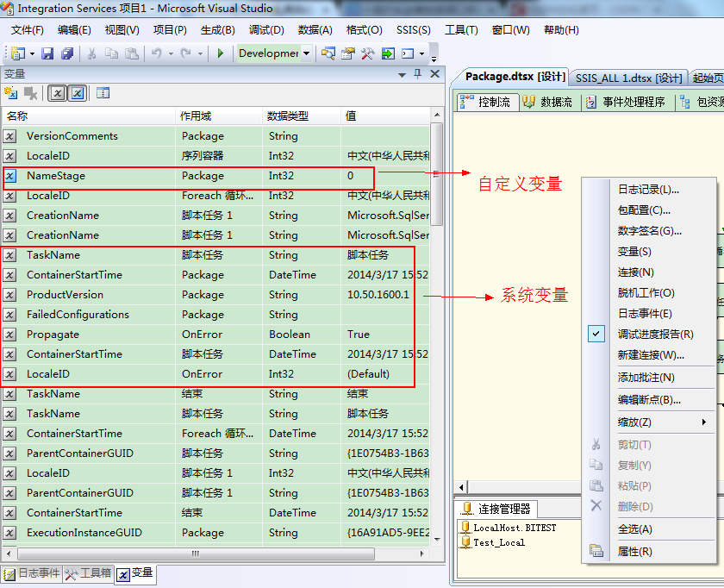The image size is (724, 588).
Task: Click the Delete Variable icon
Action: (x=30, y=93)
